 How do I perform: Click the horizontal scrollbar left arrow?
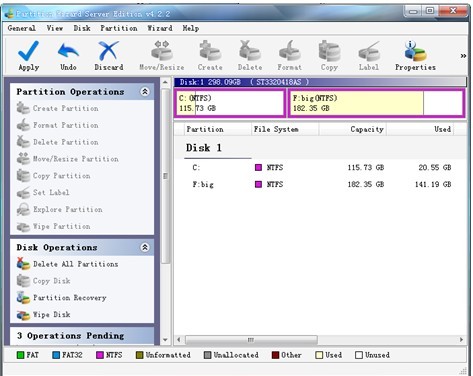(x=179, y=340)
